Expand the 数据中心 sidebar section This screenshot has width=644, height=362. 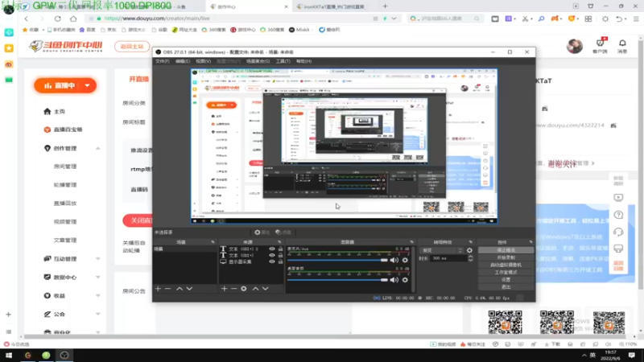point(97,278)
